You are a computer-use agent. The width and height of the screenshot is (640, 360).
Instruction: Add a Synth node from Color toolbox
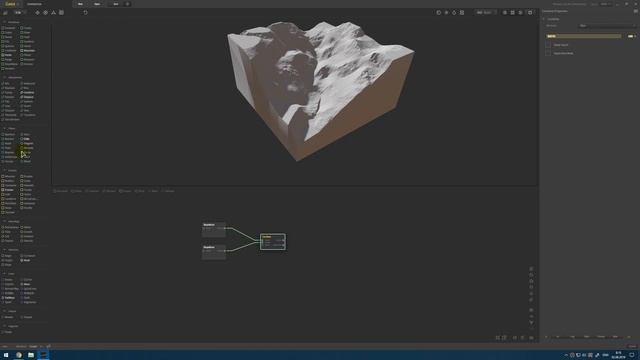click(7, 302)
